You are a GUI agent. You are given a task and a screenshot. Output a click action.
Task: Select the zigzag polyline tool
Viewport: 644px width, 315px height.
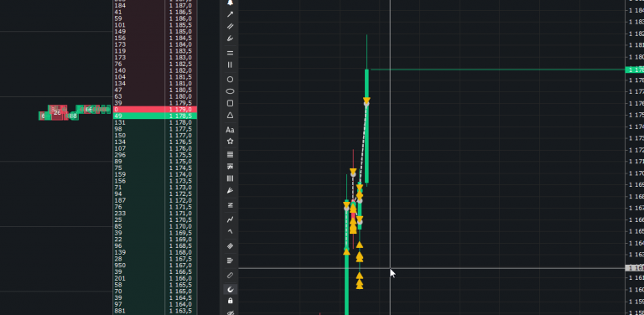[230, 219]
